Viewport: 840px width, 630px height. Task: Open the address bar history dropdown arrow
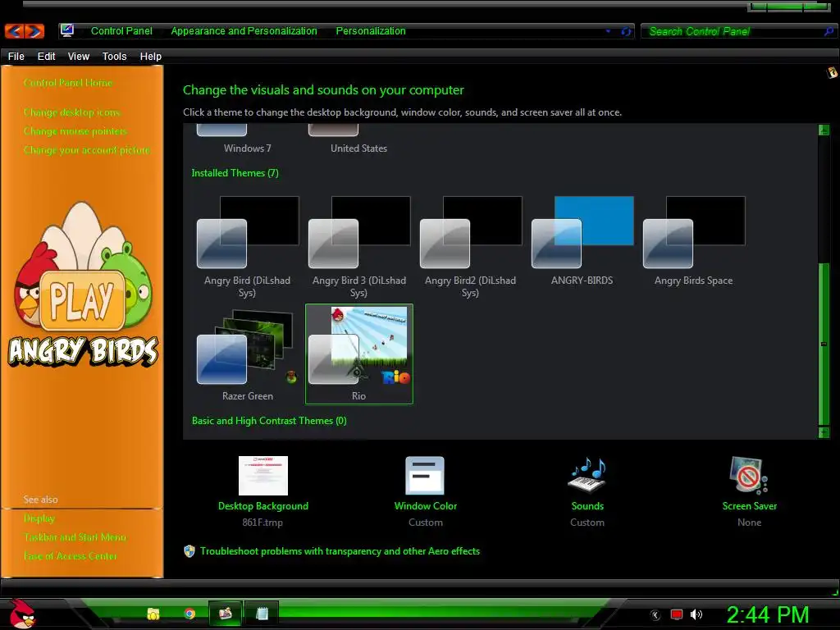608,32
